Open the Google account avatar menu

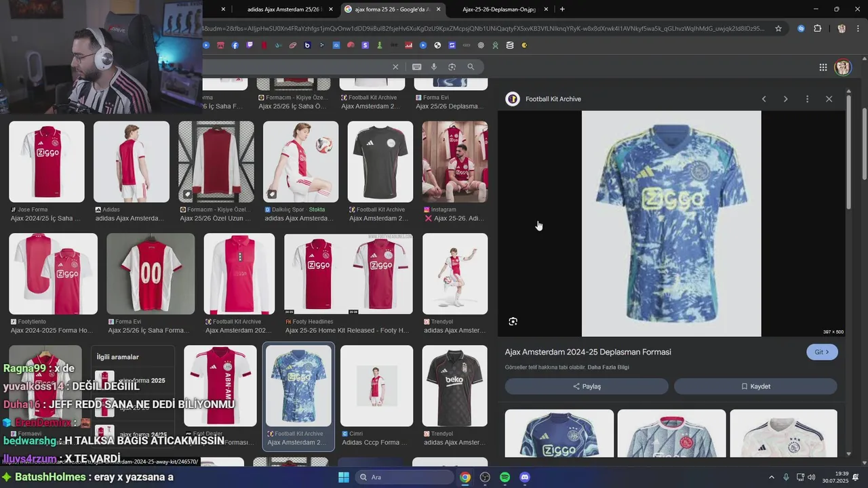[x=843, y=67]
